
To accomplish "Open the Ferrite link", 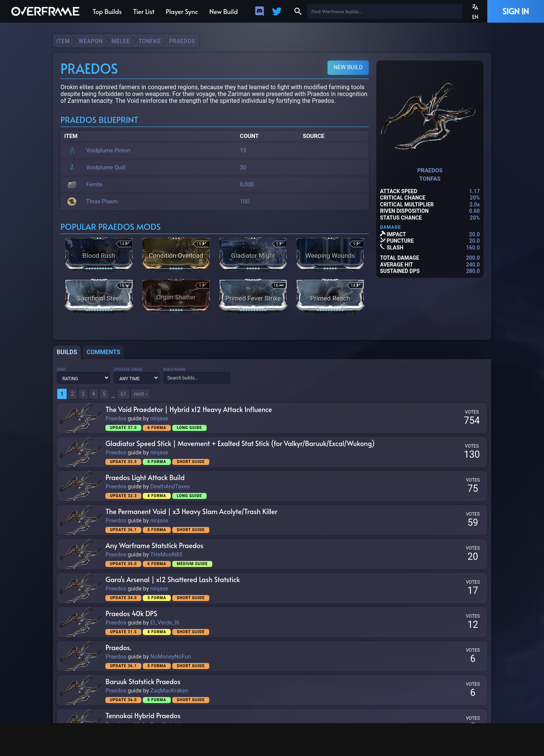I will pyautogui.click(x=94, y=184).
